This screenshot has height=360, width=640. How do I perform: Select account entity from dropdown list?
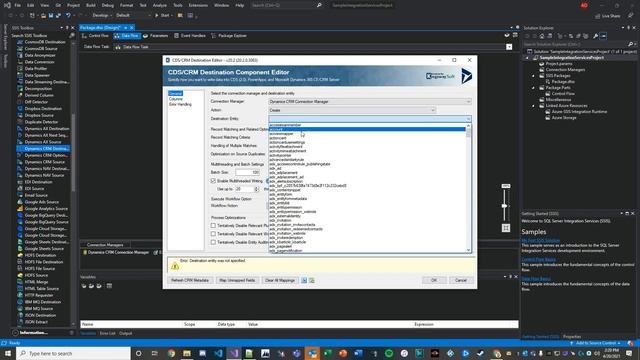(x=367, y=129)
